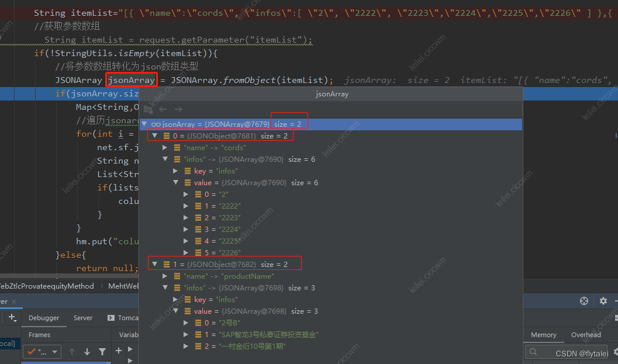Click JSONArray.fromObject call in the editor

pos(223,81)
